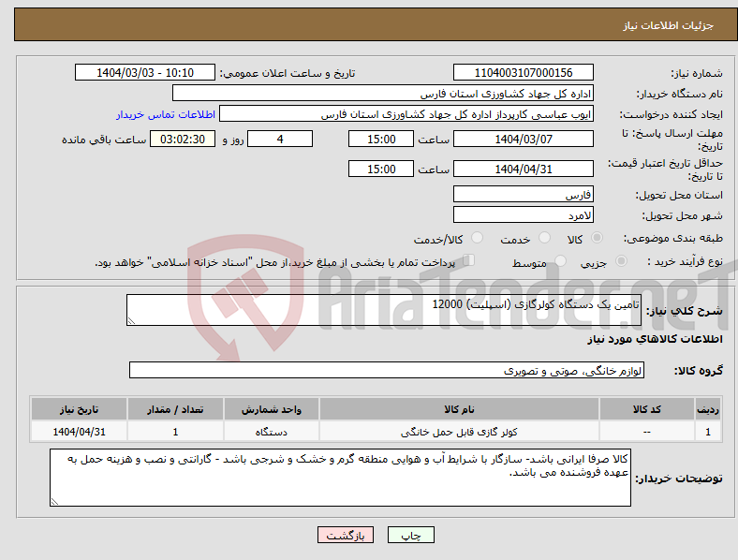Click the delivery city field لامرد
This screenshot has width=738, height=560.
click(x=523, y=215)
